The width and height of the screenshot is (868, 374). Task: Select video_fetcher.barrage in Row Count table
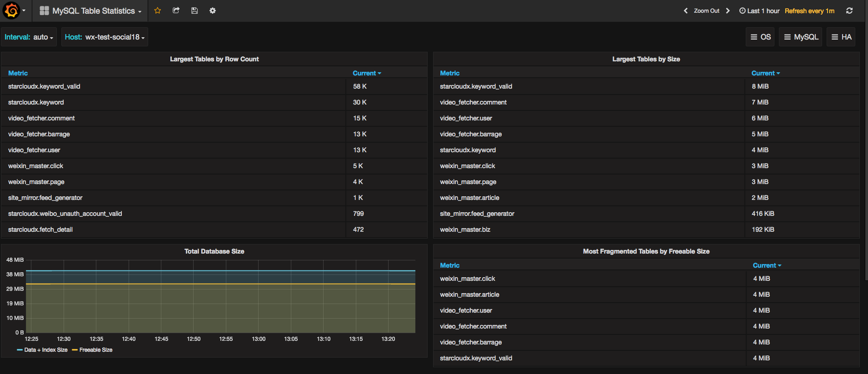pos(39,134)
